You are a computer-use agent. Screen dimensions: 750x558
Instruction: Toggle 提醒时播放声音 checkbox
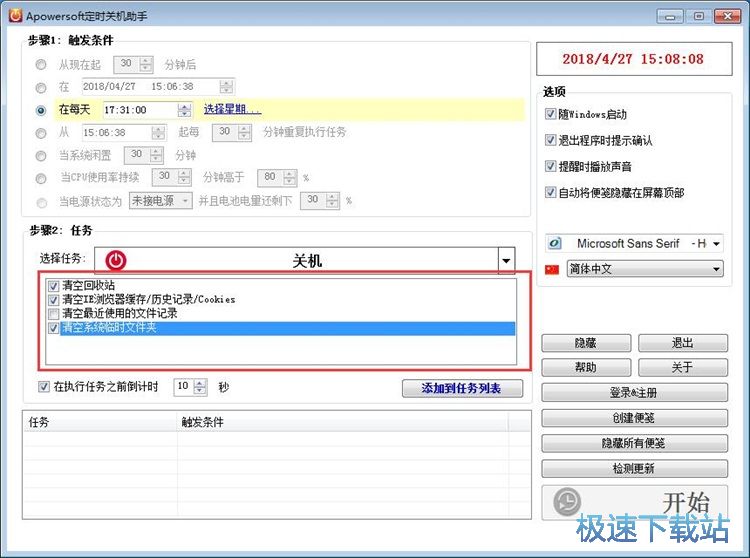point(550,166)
